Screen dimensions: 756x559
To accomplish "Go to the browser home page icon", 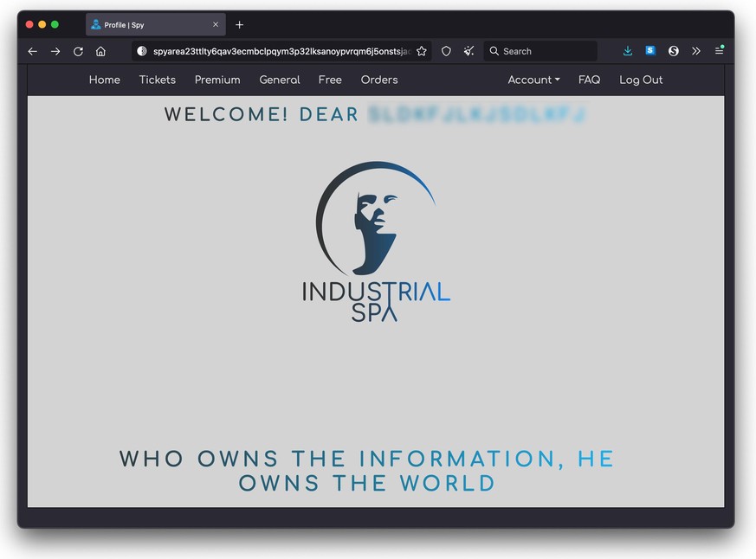I will [x=100, y=51].
